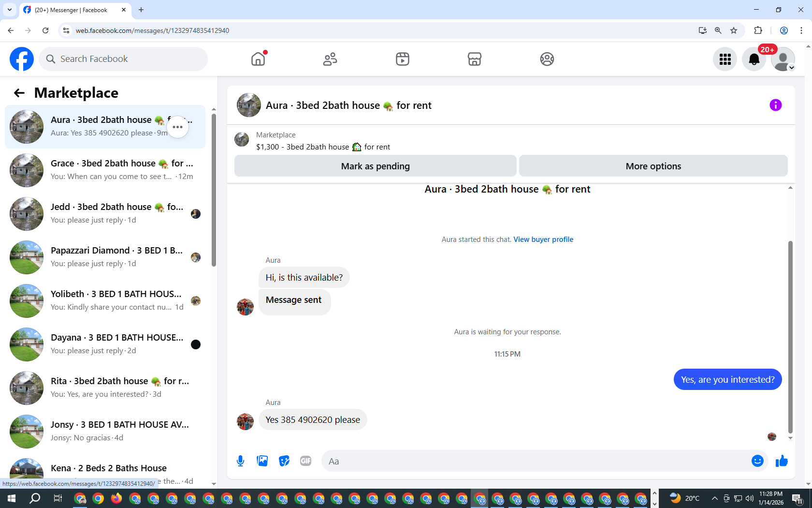The width and height of the screenshot is (812, 508).
Task: Click the browser reload button
Action: coord(45,30)
